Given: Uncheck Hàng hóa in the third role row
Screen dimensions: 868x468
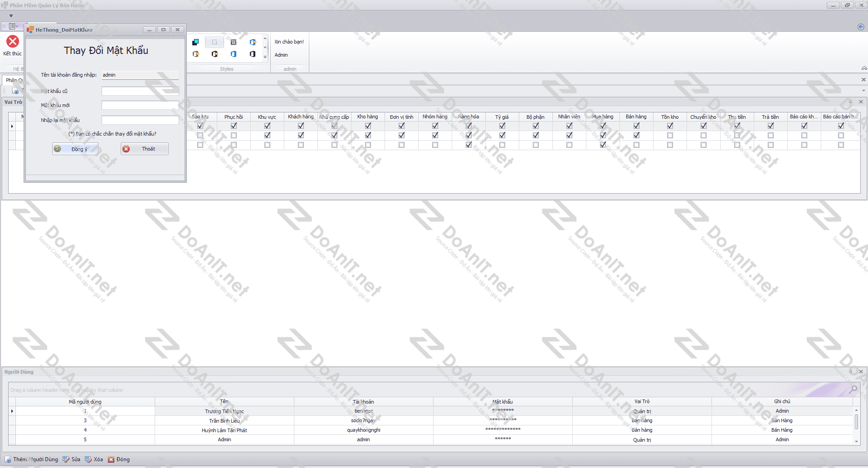Looking at the screenshot, I should point(468,145).
